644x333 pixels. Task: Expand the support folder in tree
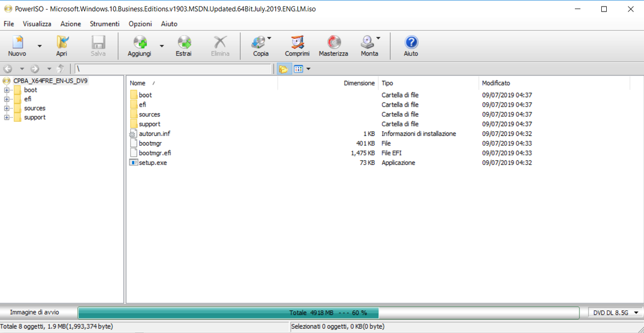click(x=7, y=117)
